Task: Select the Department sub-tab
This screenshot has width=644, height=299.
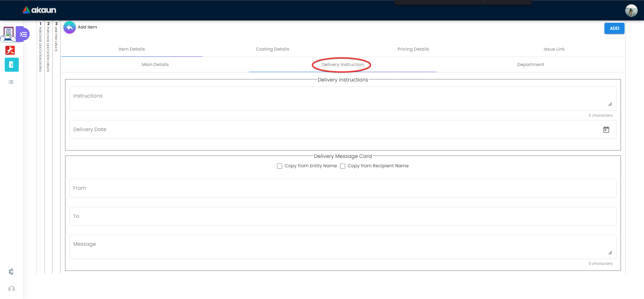Action: 531,65
